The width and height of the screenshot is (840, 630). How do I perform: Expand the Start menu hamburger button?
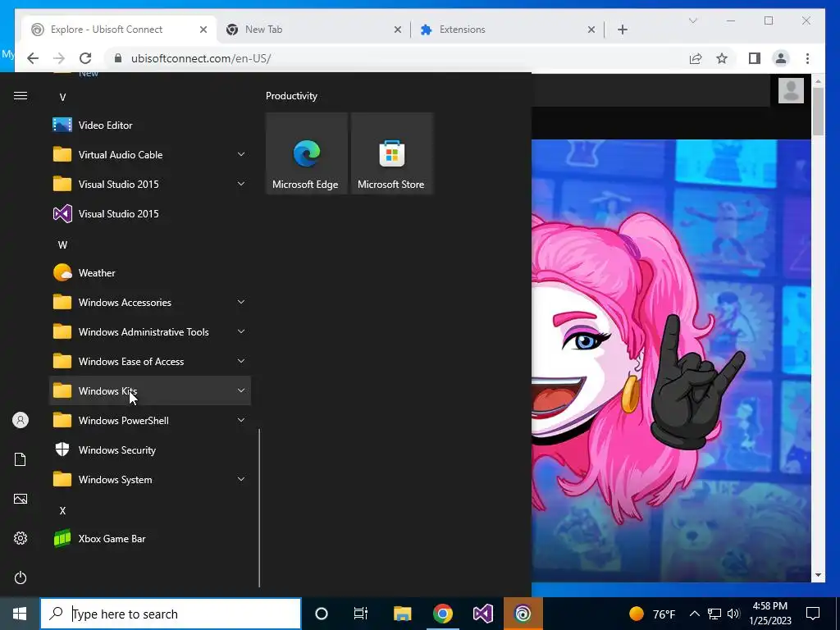click(21, 96)
